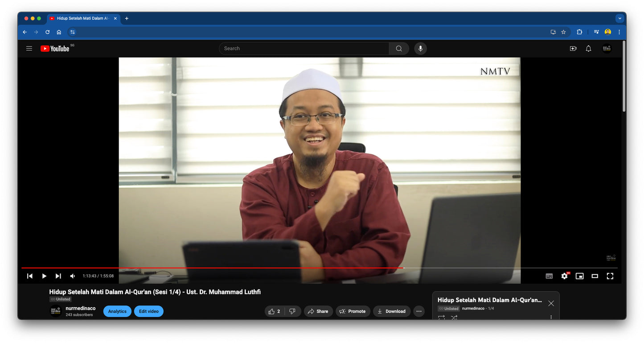
Task: Toggle playlist shuffle
Action: tap(454, 318)
